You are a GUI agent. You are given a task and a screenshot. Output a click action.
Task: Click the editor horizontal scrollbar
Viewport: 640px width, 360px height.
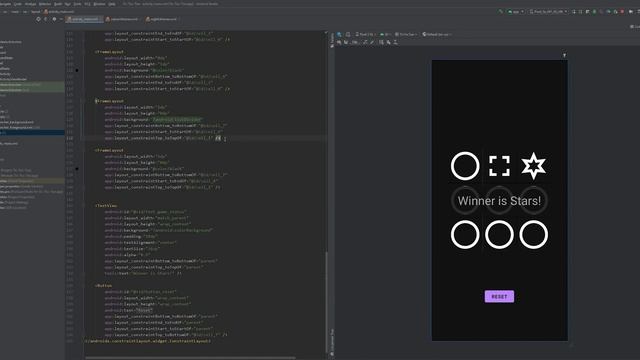click(190, 358)
